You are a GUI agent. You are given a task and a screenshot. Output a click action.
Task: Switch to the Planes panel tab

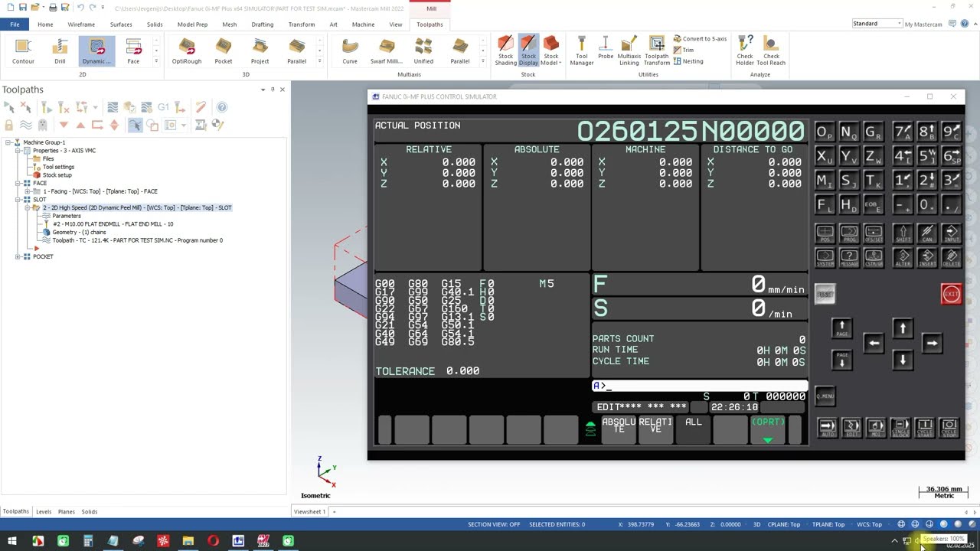coord(67,511)
